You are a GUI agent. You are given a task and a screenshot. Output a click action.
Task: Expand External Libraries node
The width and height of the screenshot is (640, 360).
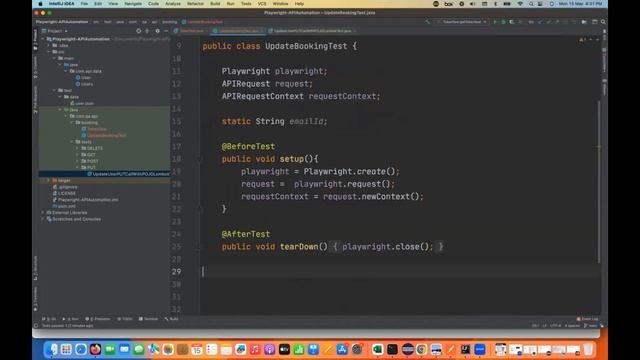coord(42,213)
